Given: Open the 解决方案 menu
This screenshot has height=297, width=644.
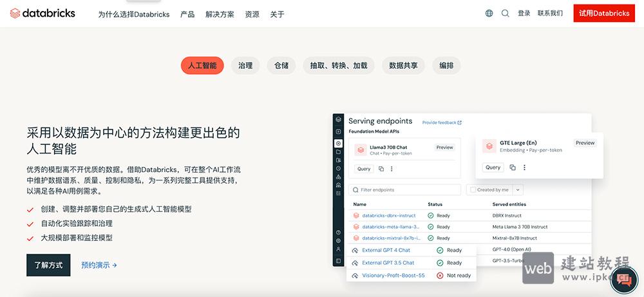Looking at the screenshot, I should click(220, 14).
